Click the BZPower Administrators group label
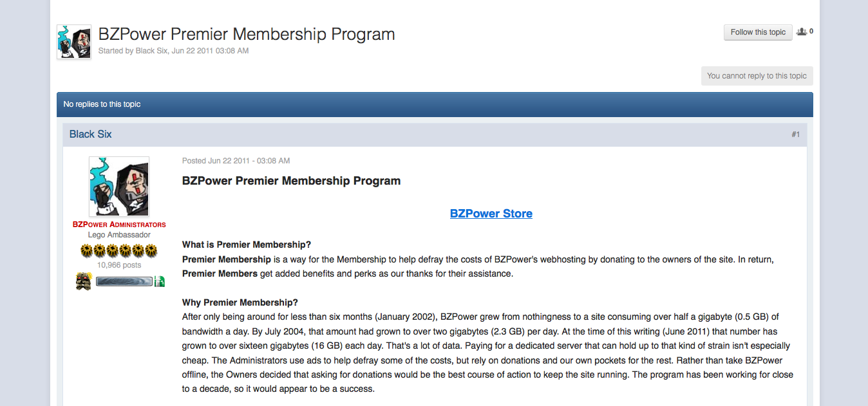This screenshot has height=406, width=868. coord(119,225)
